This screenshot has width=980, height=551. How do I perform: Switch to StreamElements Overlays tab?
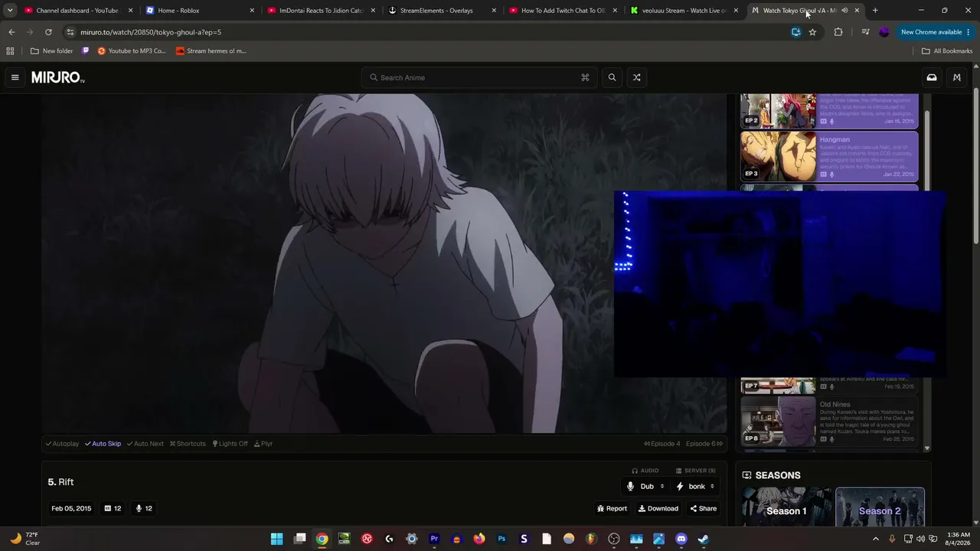click(441, 11)
